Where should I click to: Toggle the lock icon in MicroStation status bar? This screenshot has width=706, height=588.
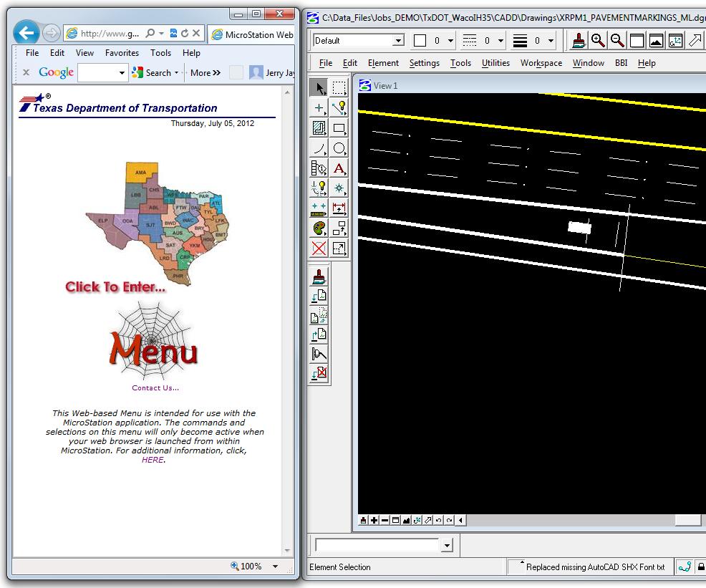tap(701, 567)
